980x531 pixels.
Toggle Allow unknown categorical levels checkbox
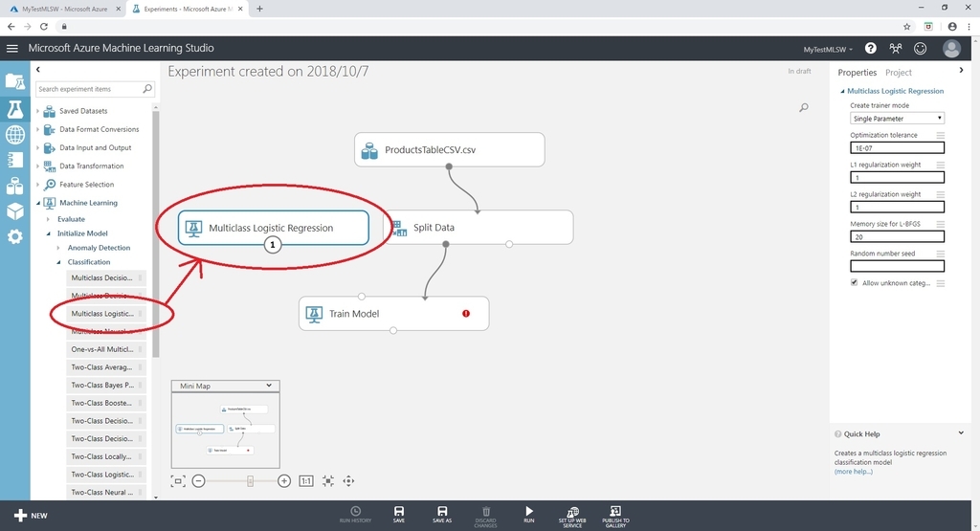tap(854, 282)
